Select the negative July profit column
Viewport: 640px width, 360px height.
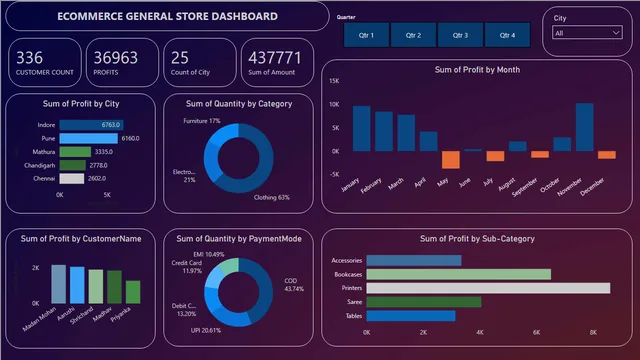pyautogui.click(x=495, y=156)
